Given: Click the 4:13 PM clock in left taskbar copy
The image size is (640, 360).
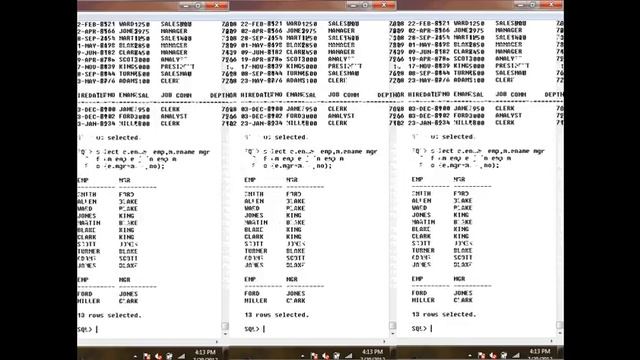Looking at the screenshot, I should click(x=205, y=352).
